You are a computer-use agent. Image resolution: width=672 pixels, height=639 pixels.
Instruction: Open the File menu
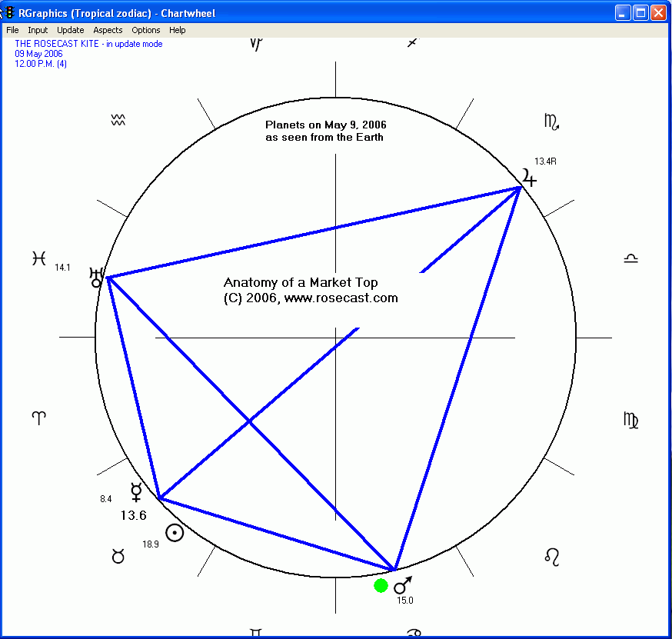[12, 30]
